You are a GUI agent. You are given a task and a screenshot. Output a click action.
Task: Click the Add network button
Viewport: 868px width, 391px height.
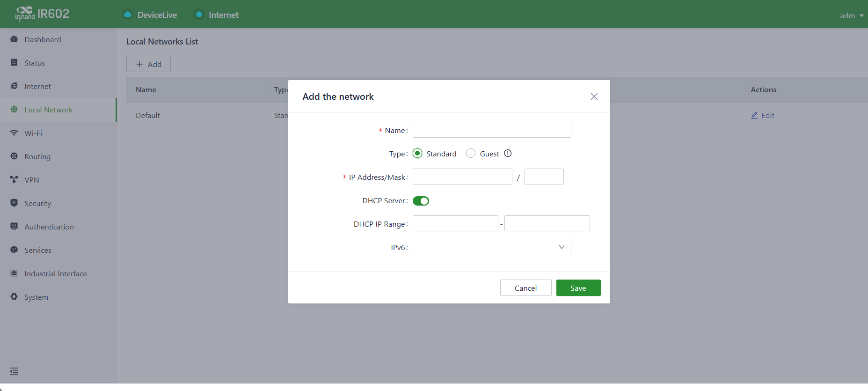[x=148, y=64]
